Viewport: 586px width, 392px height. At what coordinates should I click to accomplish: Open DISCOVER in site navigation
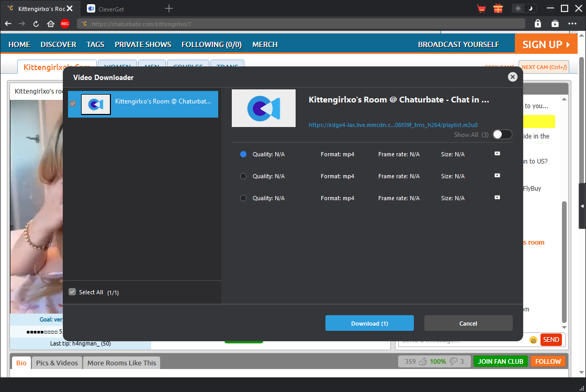(58, 44)
